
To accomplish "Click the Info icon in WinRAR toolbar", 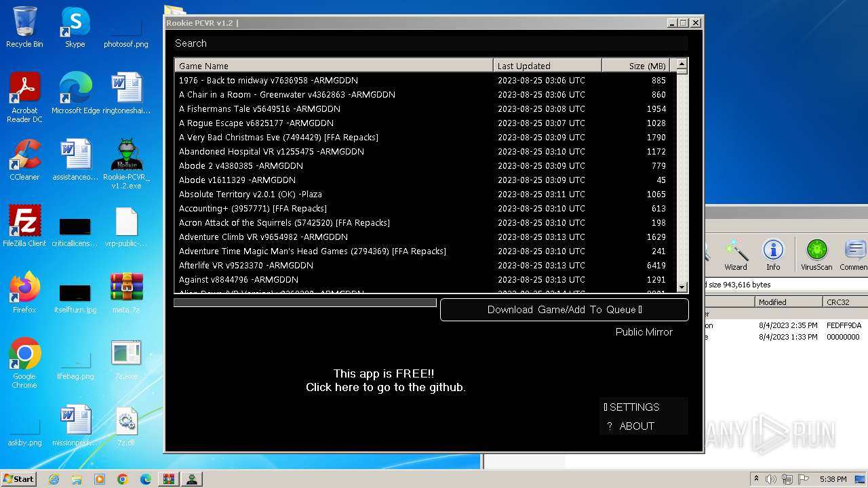I will [x=773, y=254].
